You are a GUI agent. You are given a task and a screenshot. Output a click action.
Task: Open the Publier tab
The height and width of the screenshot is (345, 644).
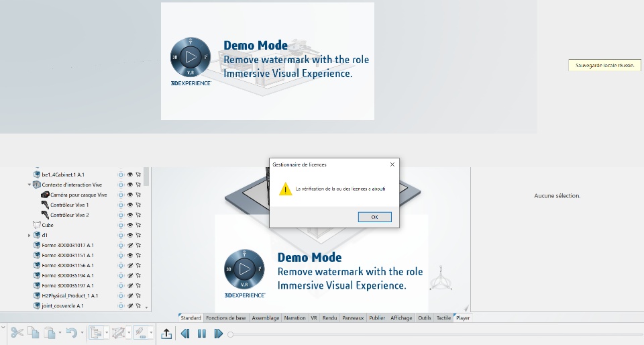pyautogui.click(x=377, y=318)
